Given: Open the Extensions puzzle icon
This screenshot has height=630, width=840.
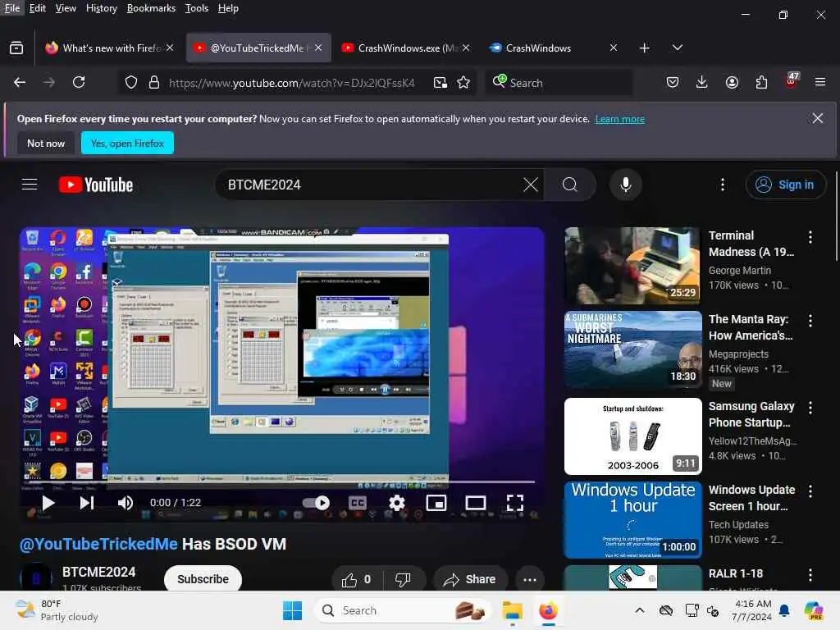Looking at the screenshot, I should (761, 83).
